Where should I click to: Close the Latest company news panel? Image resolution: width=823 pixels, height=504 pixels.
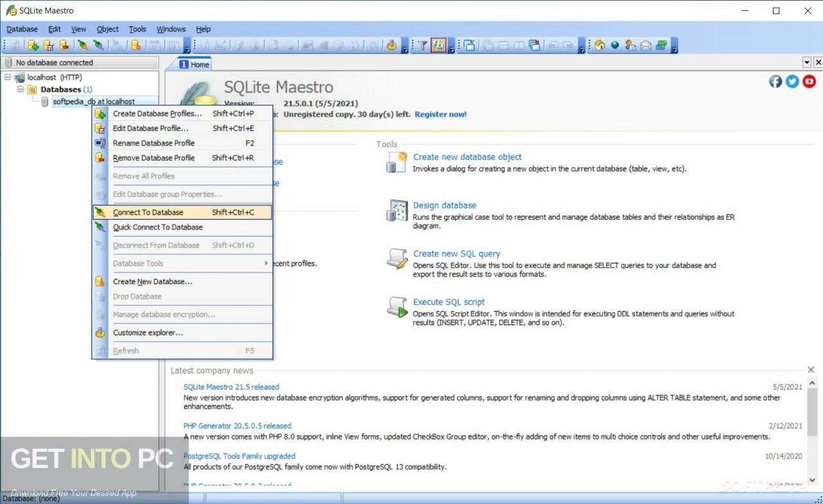point(811,370)
